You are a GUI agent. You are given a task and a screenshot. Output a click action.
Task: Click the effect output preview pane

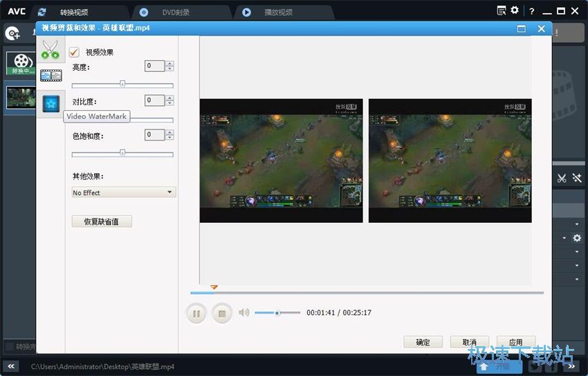450,161
